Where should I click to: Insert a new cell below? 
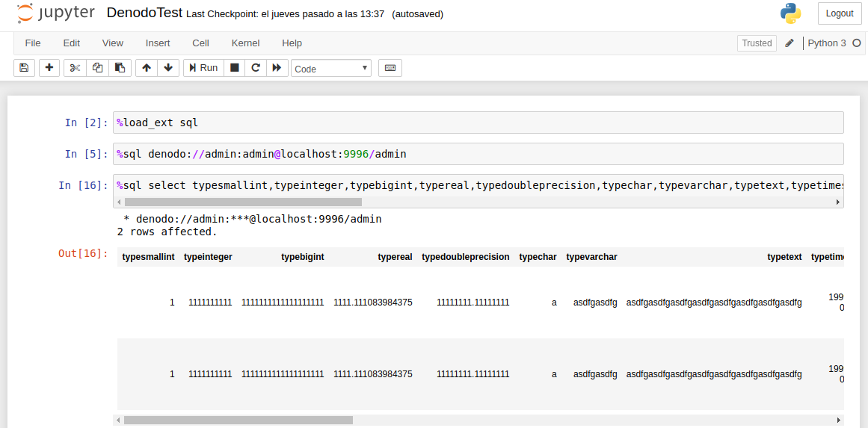pos(49,68)
